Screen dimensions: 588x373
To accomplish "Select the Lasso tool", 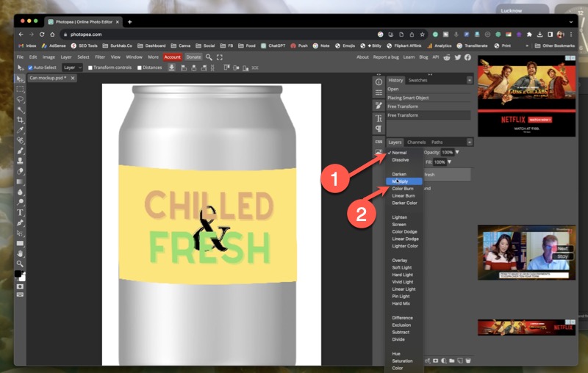I will point(21,100).
